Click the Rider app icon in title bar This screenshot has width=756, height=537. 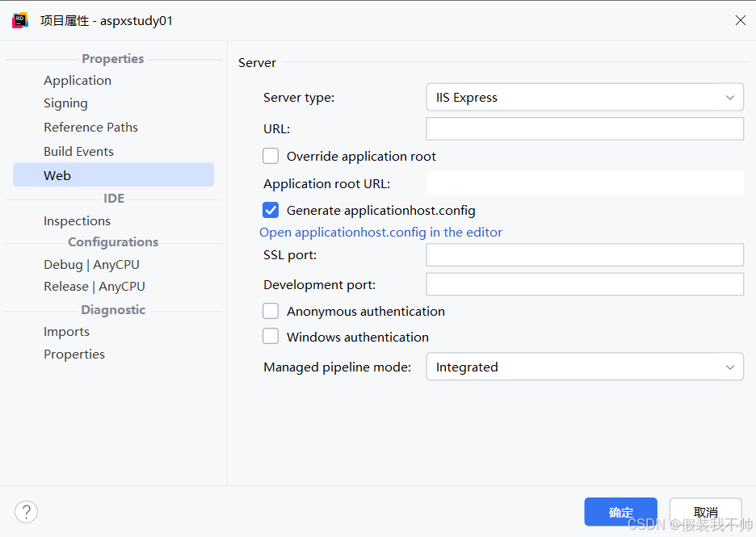pos(20,20)
